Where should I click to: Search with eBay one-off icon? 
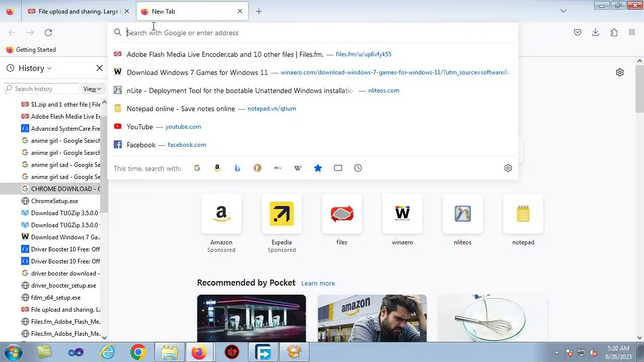278,168
